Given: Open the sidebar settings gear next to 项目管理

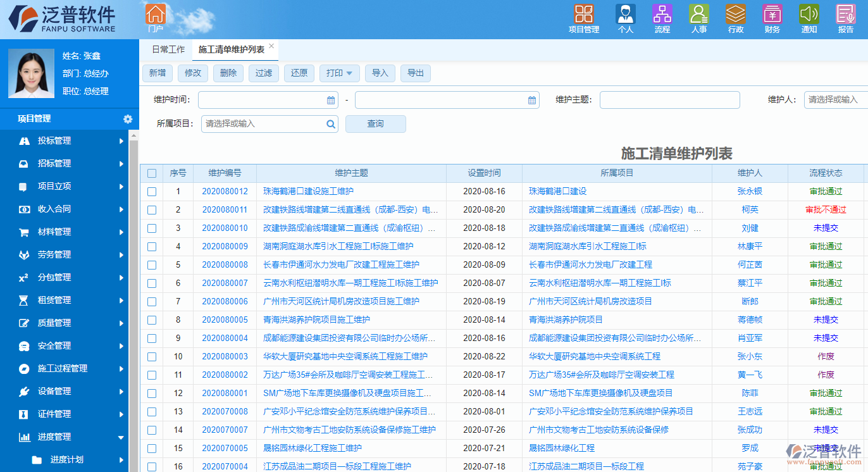Looking at the screenshot, I should (128, 118).
